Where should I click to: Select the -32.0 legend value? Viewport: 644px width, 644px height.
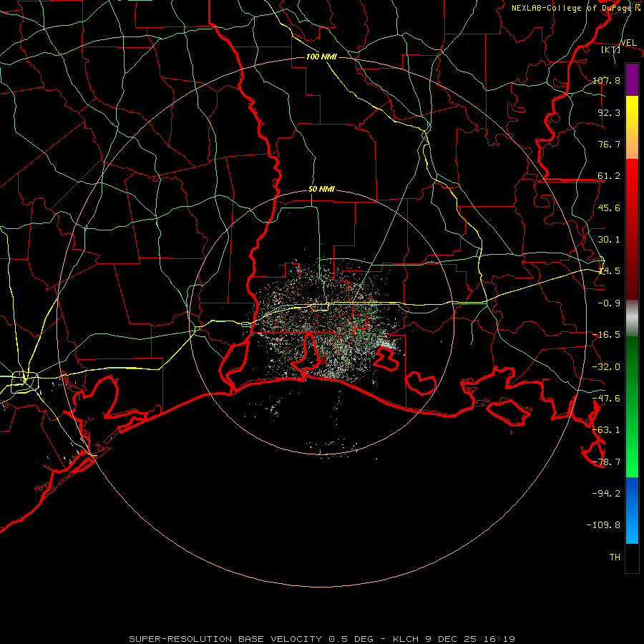(x=606, y=367)
